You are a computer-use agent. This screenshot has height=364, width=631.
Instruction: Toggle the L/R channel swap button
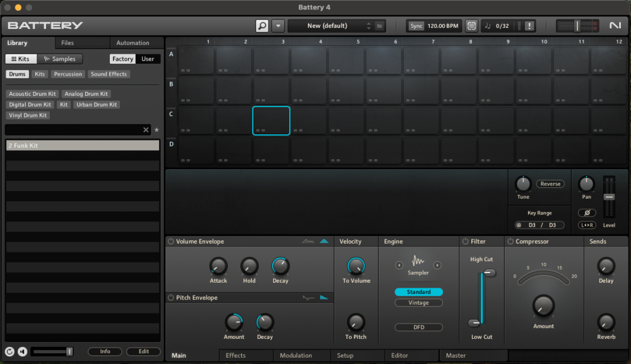tap(587, 225)
